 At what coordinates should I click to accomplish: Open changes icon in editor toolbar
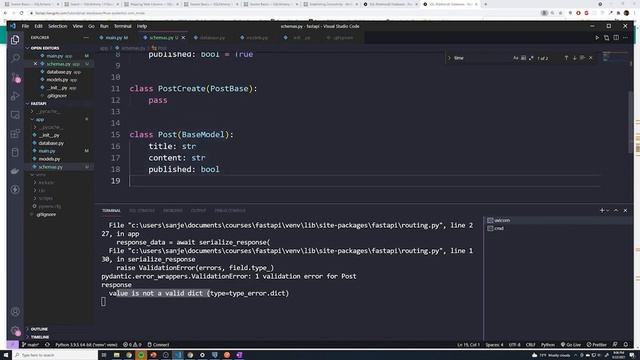point(607,38)
